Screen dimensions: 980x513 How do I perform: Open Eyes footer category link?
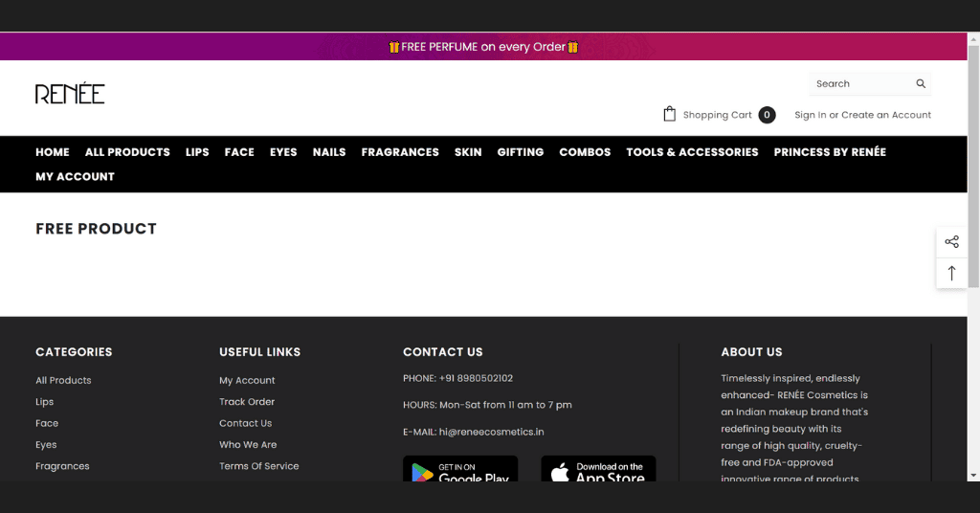click(46, 445)
